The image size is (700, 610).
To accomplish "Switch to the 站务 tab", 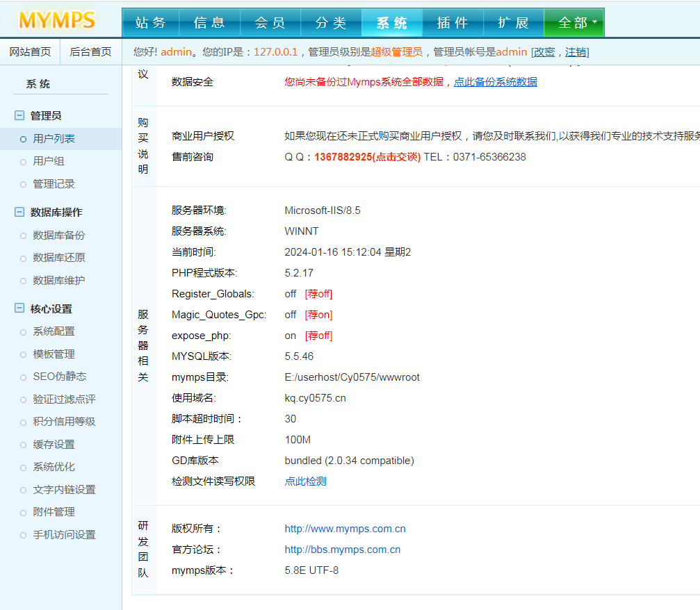I will [150, 23].
